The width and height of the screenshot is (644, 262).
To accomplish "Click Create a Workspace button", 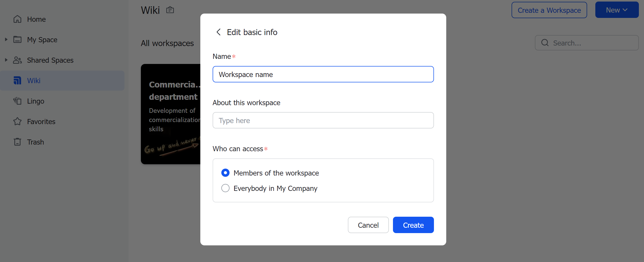I will [x=549, y=10].
